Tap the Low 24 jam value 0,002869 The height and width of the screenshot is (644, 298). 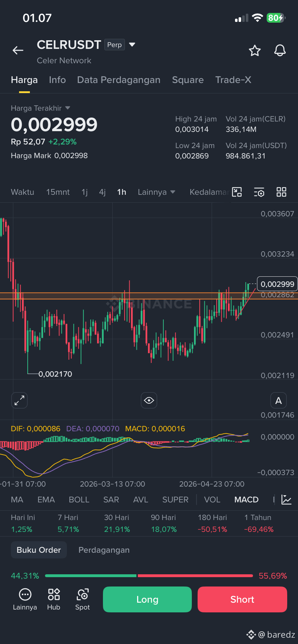[192, 156]
